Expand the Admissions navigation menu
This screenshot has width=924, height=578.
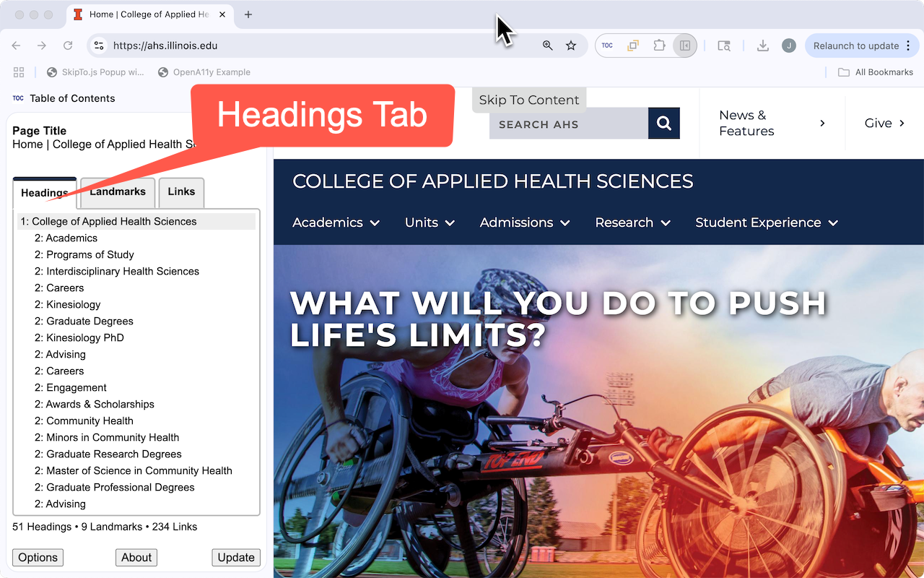point(525,223)
